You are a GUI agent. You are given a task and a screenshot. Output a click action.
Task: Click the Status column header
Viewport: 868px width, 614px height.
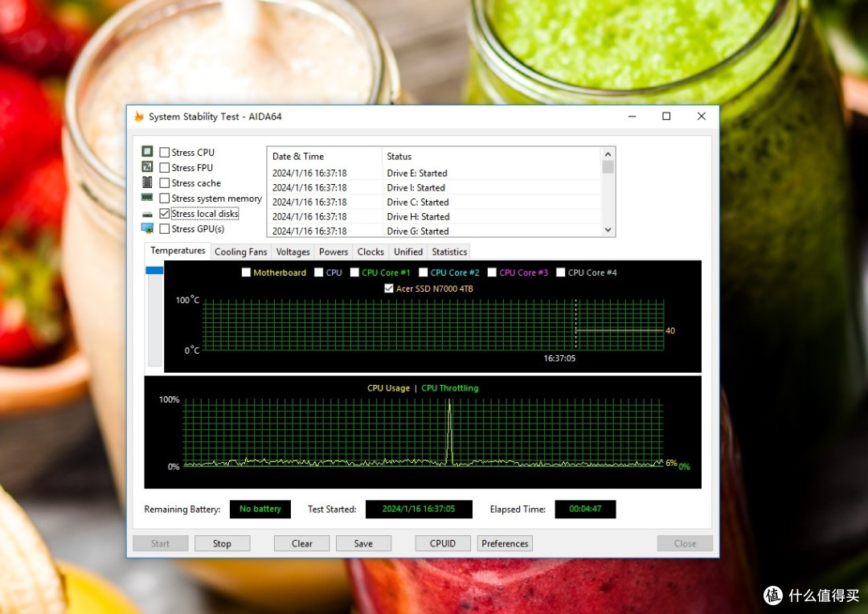coord(492,157)
